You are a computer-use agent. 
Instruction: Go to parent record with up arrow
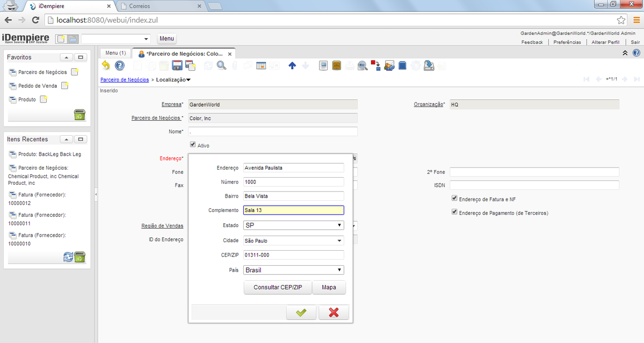pyautogui.click(x=292, y=65)
